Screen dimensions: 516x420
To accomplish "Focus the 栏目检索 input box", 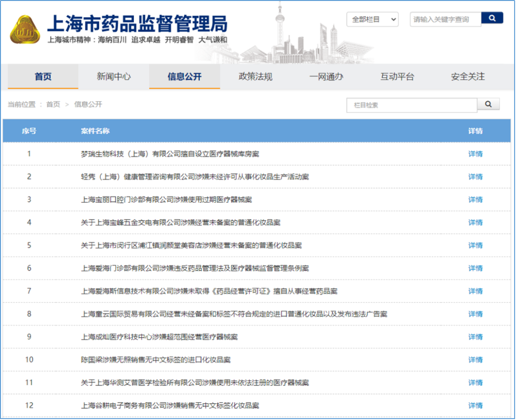I will (411, 105).
